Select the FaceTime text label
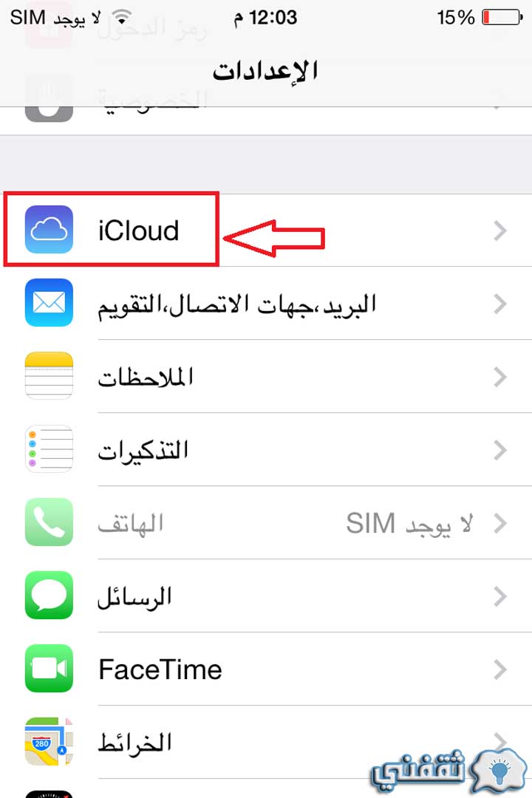This screenshot has width=532, height=798. (160, 669)
